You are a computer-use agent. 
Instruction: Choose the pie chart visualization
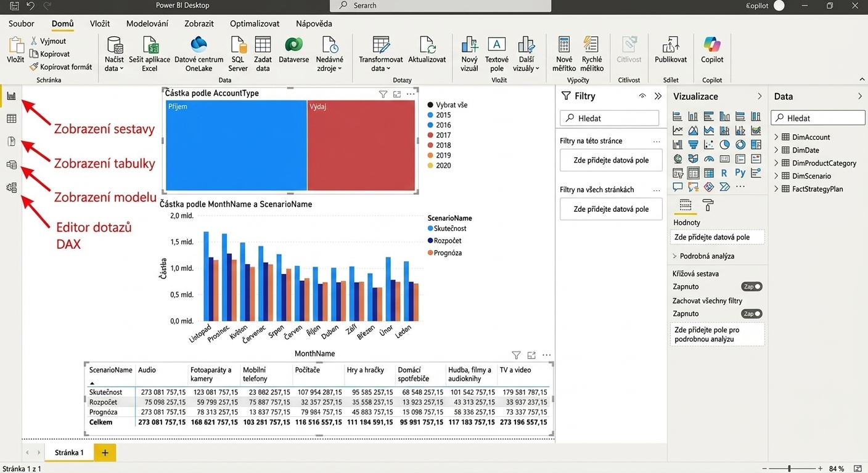click(725, 144)
